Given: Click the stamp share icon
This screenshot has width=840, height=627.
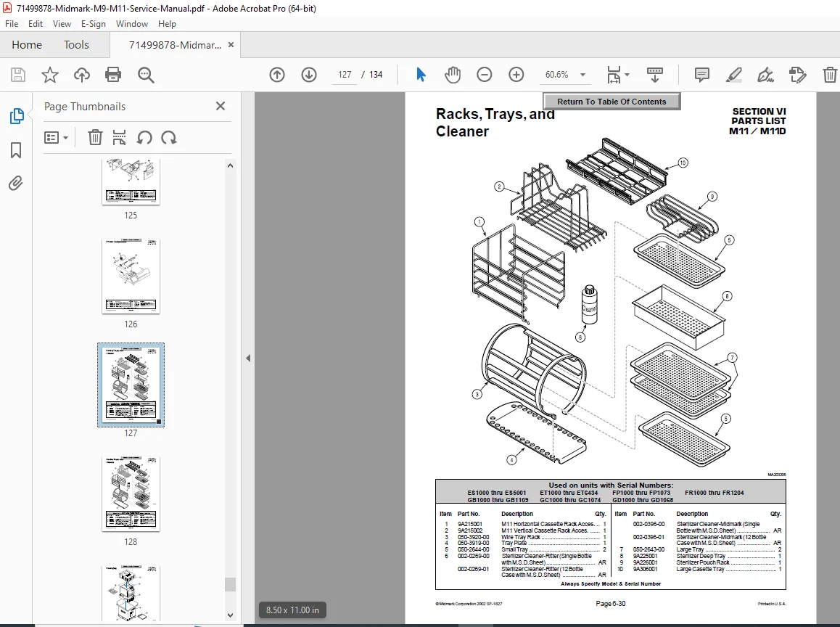Looking at the screenshot, I should tap(798, 75).
